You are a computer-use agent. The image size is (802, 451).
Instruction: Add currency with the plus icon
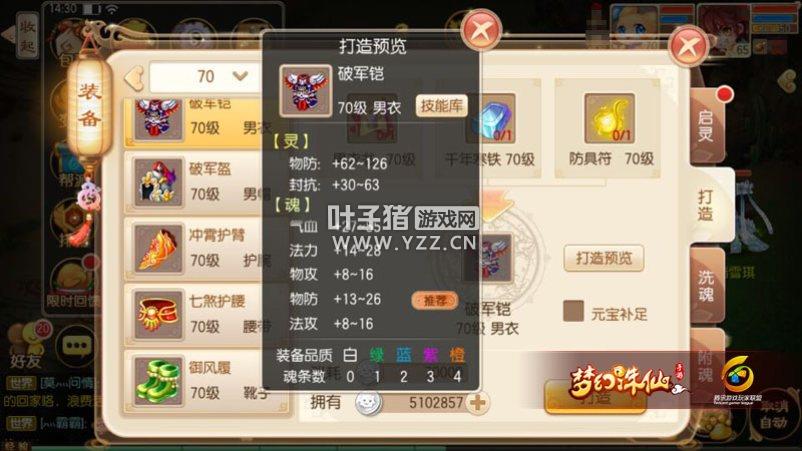478,403
